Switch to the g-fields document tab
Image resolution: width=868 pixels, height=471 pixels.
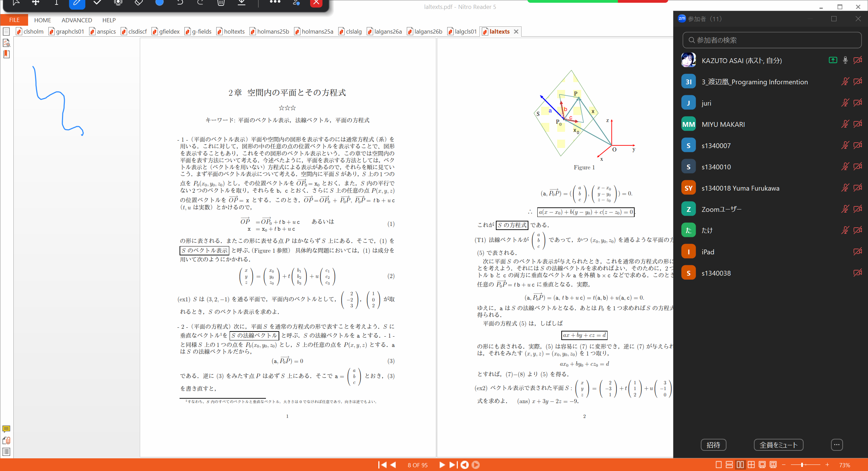[198, 32]
